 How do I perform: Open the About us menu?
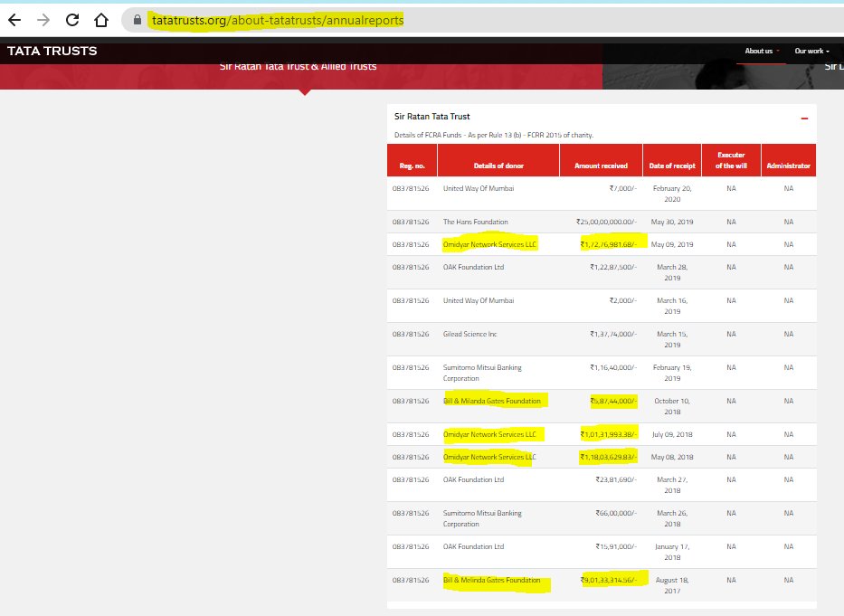762,51
